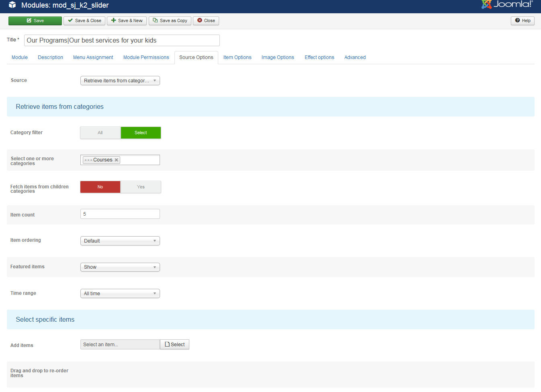Click 'Drag and drop to re-order items' label

click(39, 373)
